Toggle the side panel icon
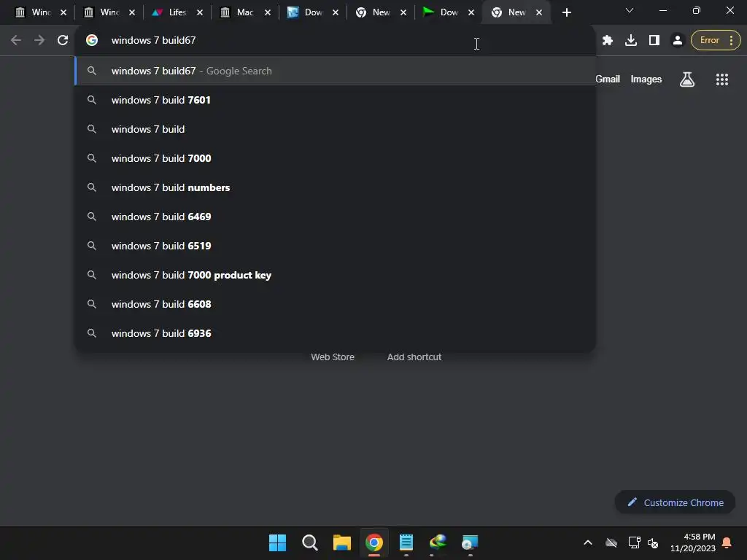This screenshot has height=560, width=747. click(654, 41)
